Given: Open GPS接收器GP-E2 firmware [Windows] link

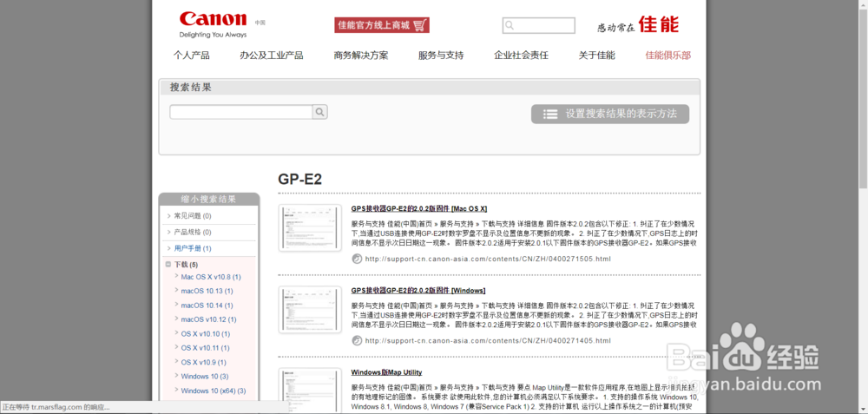Looking at the screenshot, I should click(x=418, y=291).
